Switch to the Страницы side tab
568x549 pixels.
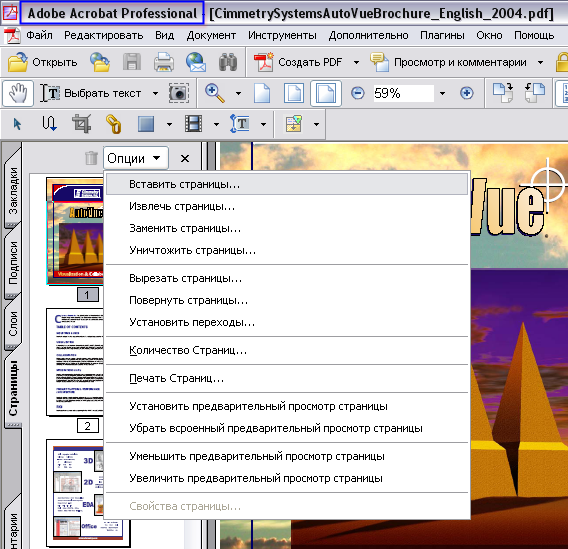(13, 388)
